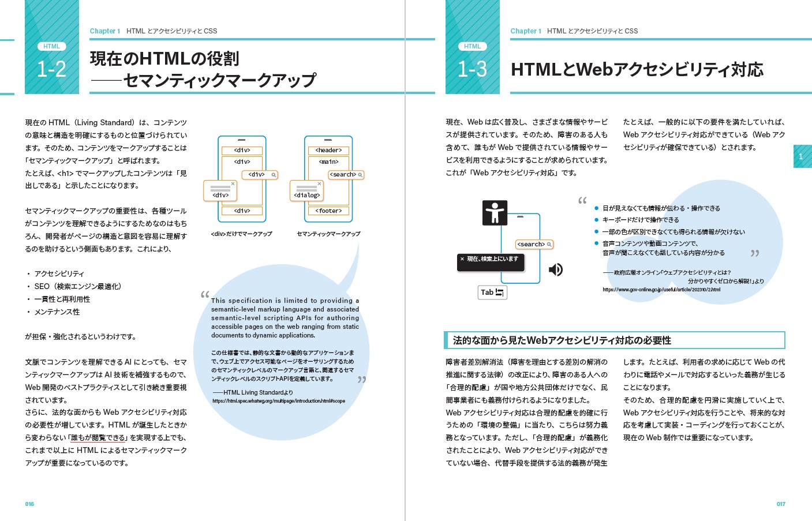Click the black accessibility person icon
The height and width of the screenshot is (521, 812).
pos(495,213)
